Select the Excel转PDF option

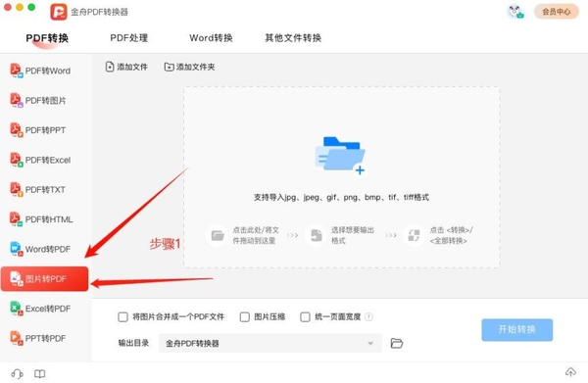pyautogui.click(x=40, y=309)
